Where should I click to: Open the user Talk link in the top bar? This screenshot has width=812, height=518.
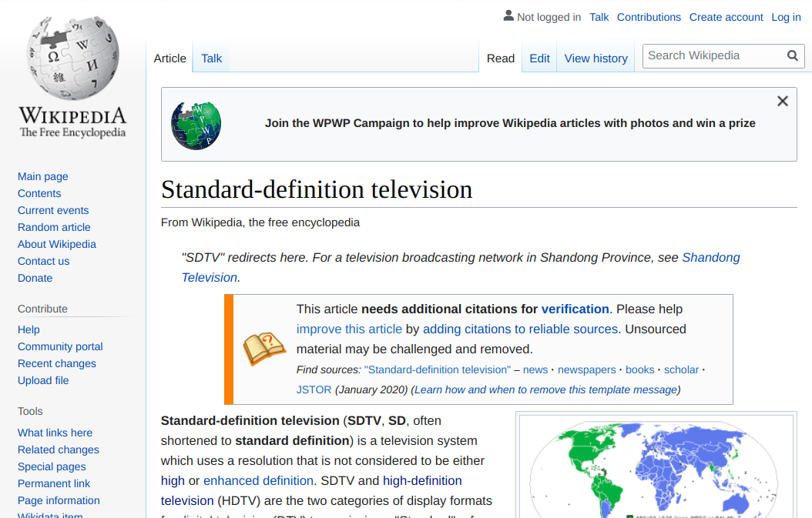click(x=599, y=17)
